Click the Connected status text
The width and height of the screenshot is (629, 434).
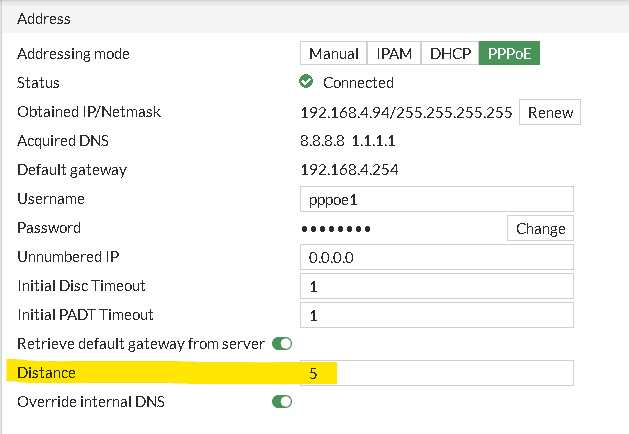coord(359,83)
